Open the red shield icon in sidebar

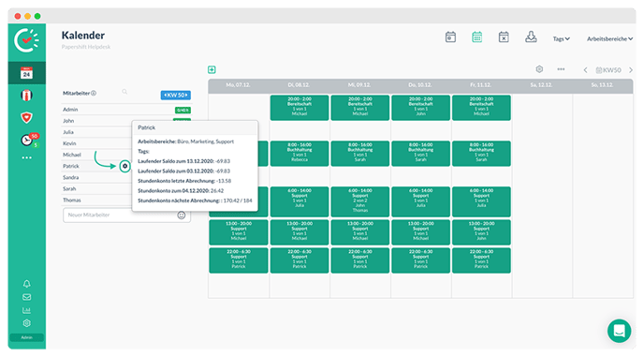pyautogui.click(x=27, y=118)
